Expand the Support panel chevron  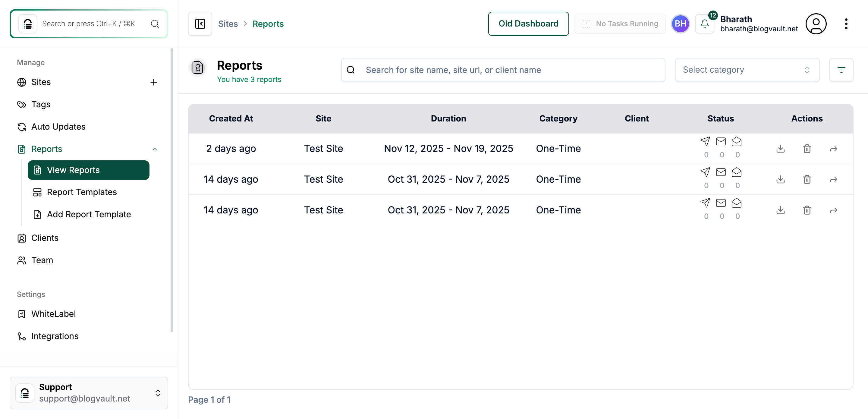157,393
